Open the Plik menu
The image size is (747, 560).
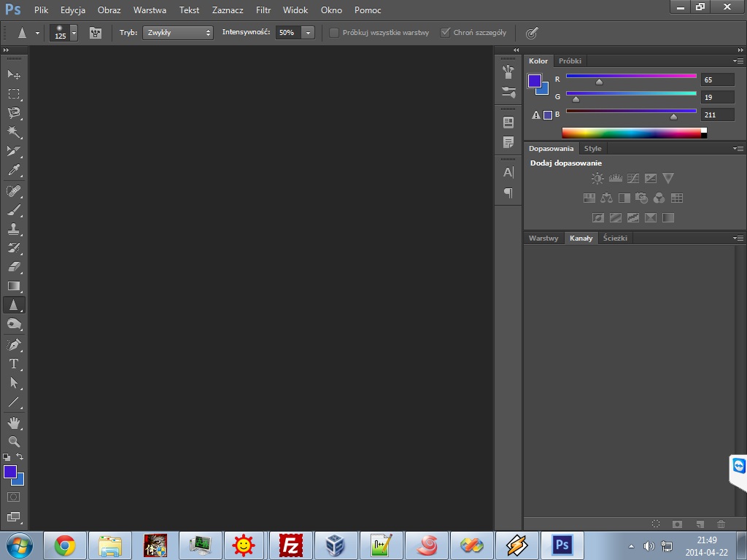41,10
